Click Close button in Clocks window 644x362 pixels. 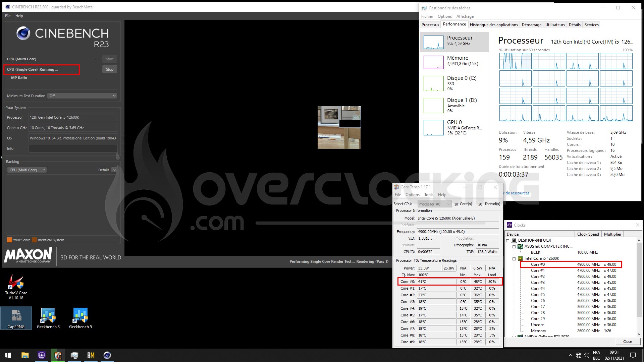click(x=627, y=342)
